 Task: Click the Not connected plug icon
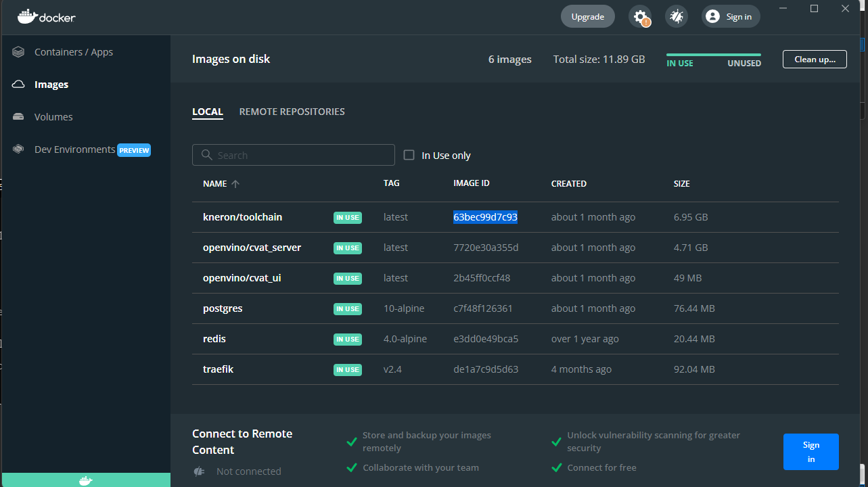[199, 471]
